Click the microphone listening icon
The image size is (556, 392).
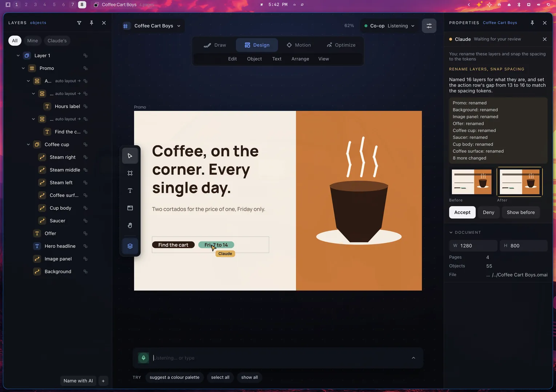[144, 358]
